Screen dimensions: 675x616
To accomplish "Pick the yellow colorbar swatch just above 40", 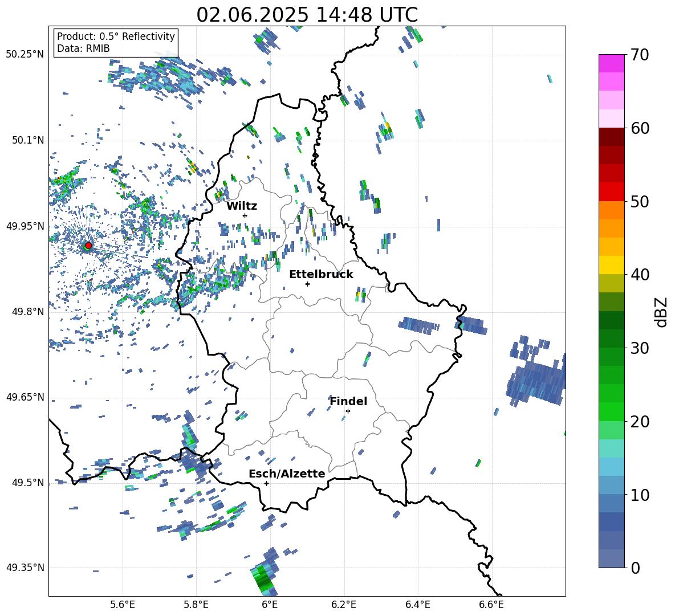I will pyautogui.click(x=611, y=265).
